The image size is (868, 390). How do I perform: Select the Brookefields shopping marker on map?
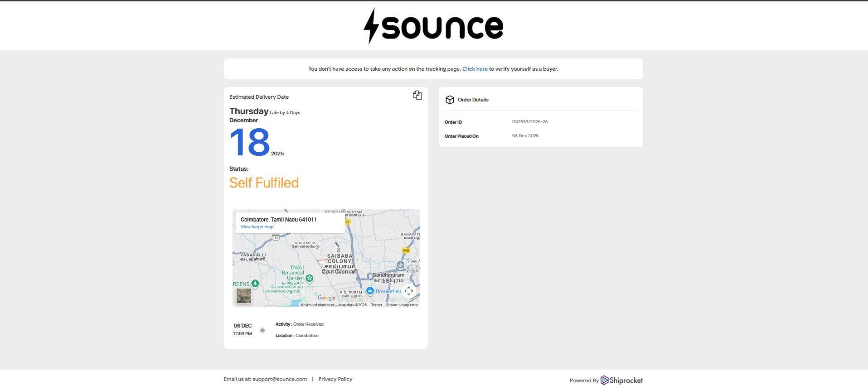coord(370,291)
